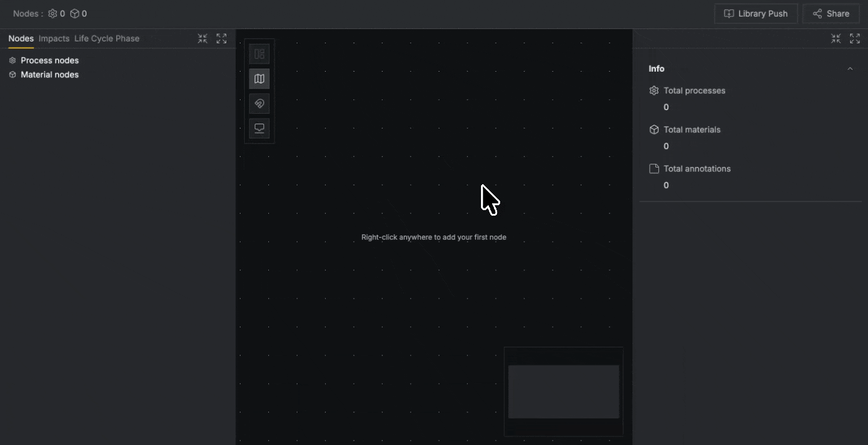Collapse the Info section chevron
This screenshot has width=868, height=445.
point(850,69)
